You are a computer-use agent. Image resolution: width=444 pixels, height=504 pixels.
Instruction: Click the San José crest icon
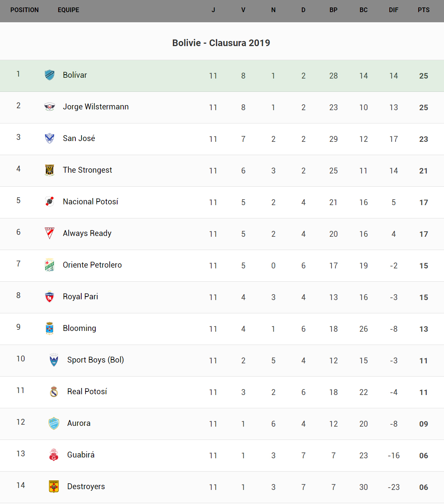click(50, 138)
